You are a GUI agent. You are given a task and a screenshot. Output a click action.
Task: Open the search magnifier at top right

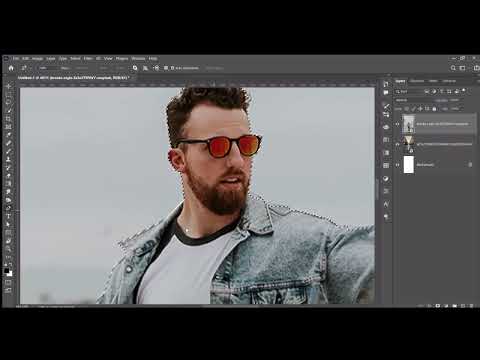tap(453, 68)
